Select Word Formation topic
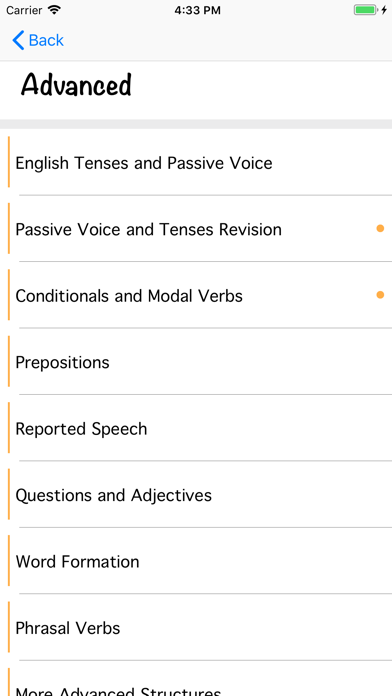Viewport: 392px width, 696px height. 196,562
